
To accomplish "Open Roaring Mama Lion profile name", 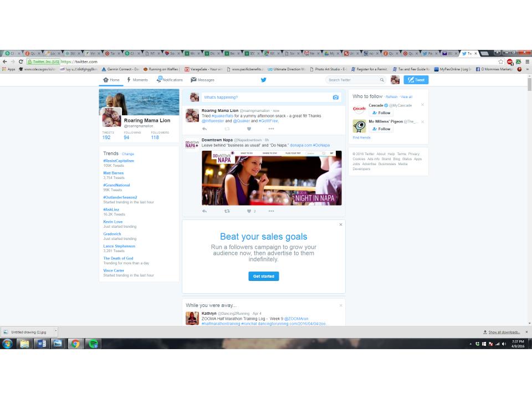I will (147, 120).
